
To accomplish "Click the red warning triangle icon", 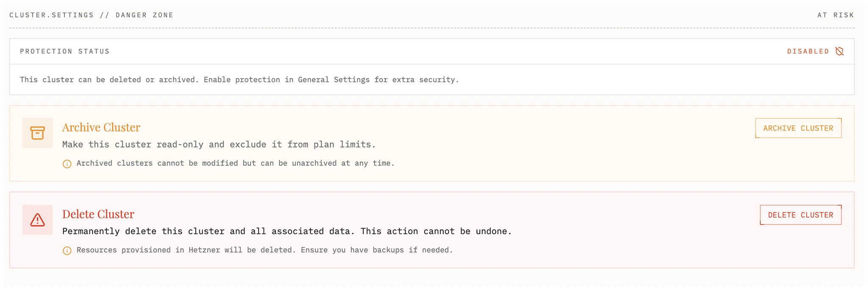I will click(37, 220).
